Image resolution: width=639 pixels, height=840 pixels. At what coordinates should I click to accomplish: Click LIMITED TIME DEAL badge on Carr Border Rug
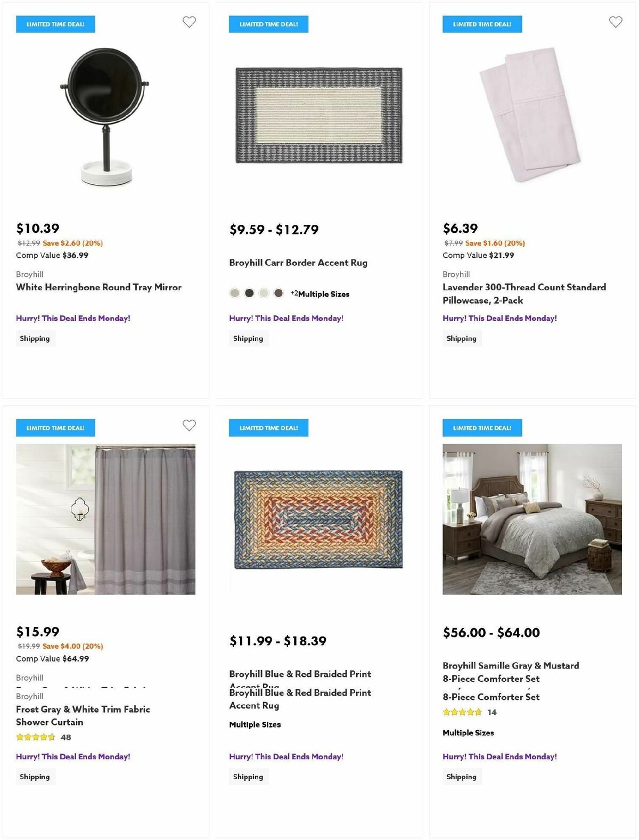pos(268,24)
